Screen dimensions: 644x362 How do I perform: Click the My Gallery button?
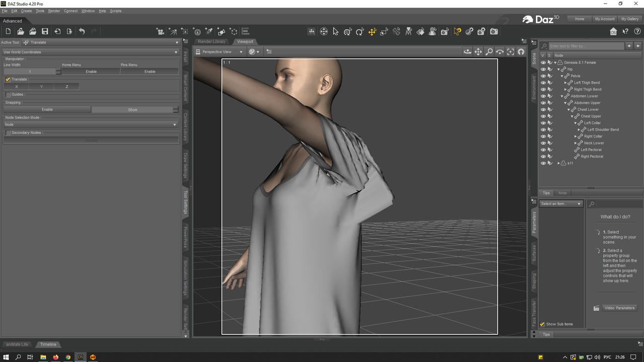click(x=630, y=19)
